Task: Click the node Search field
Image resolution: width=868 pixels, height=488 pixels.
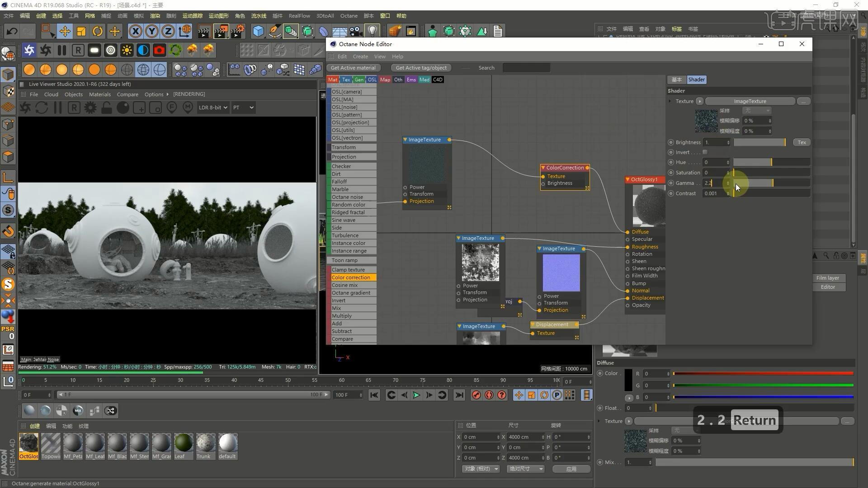Action: click(526, 68)
